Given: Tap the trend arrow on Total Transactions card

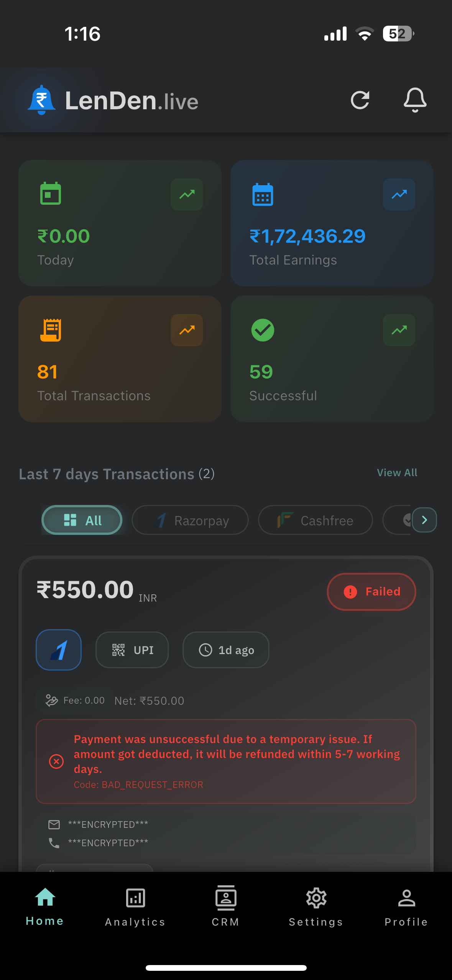Looking at the screenshot, I should click(187, 330).
